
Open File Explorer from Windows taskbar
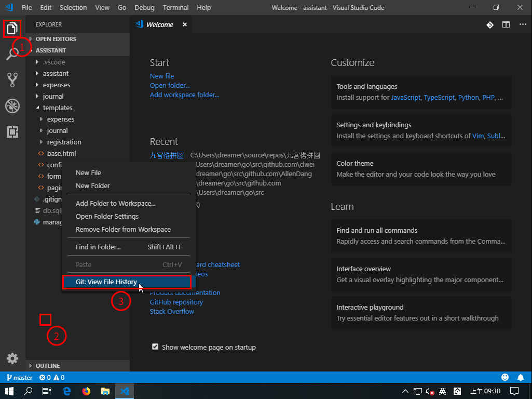[105, 391]
